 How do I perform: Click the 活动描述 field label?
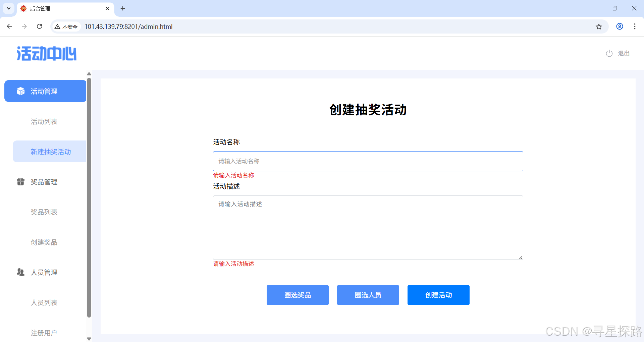coord(226,186)
